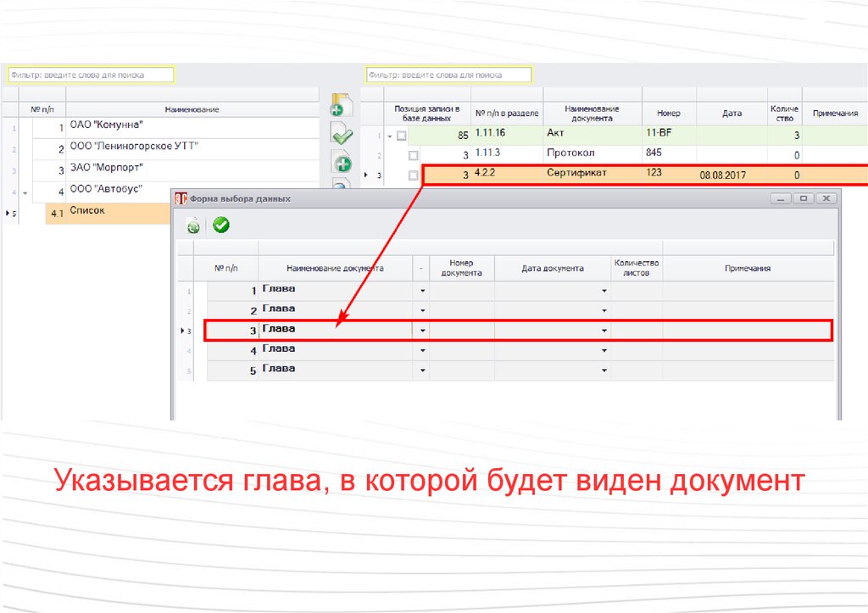This screenshot has width=868, height=613.
Task: Click the 'Дата' column header in documents table
Action: pyautogui.click(x=732, y=113)
